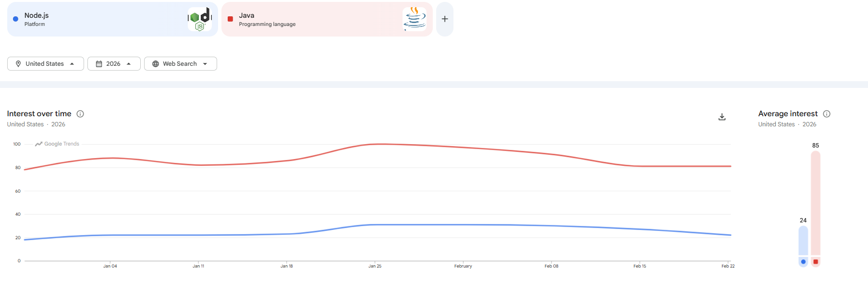
Task: Add a new comparison term with plus button
Action: 445,19
